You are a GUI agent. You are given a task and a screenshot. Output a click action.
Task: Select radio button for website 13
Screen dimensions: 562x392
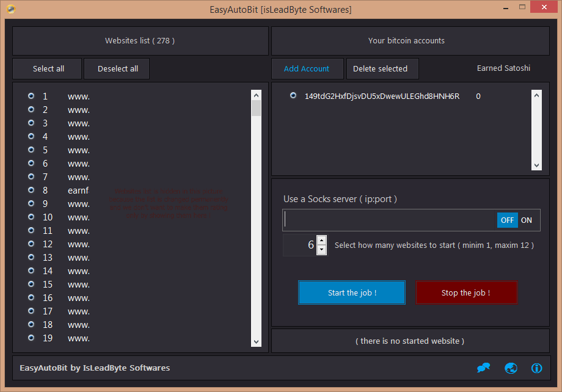tap(31, 257)
